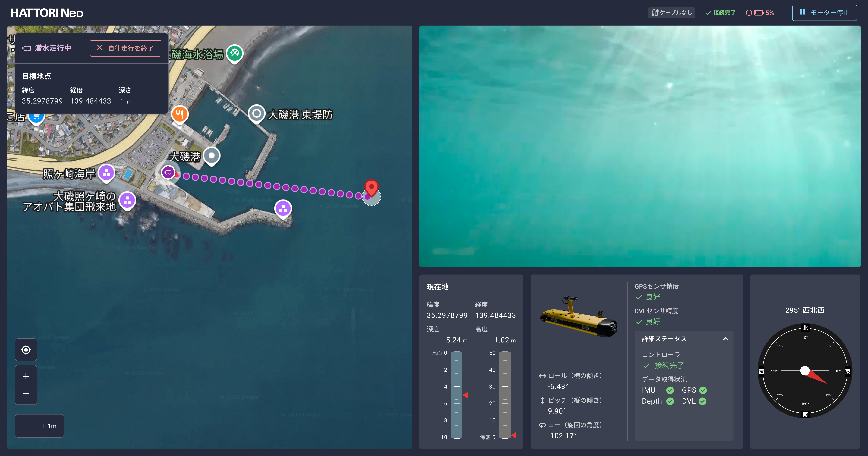This screenshot has height=456, width=868.
Task: Click the pitch value 9.90°
Action: pyautogui.click(x=557, y=411)
